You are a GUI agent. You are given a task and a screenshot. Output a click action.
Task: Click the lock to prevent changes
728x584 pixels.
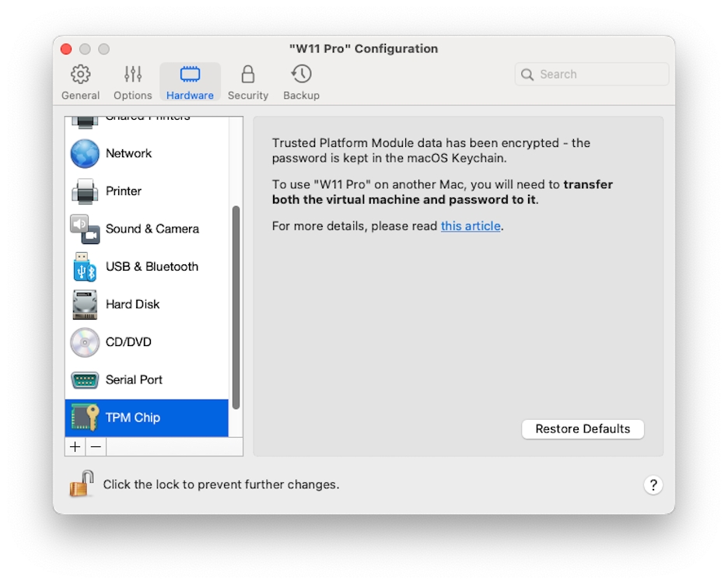81,484
